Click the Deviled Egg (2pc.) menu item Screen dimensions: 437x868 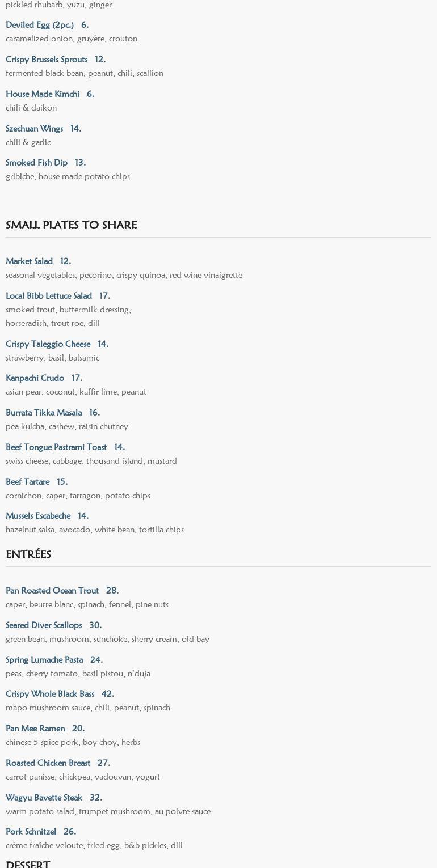(x=40, y=25)
